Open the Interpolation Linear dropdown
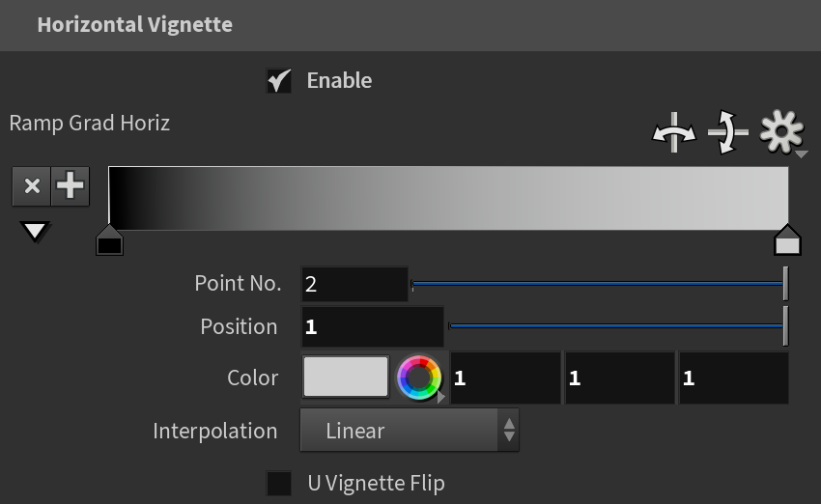This screenshot has height=504, width=821. tap(410, 431)
